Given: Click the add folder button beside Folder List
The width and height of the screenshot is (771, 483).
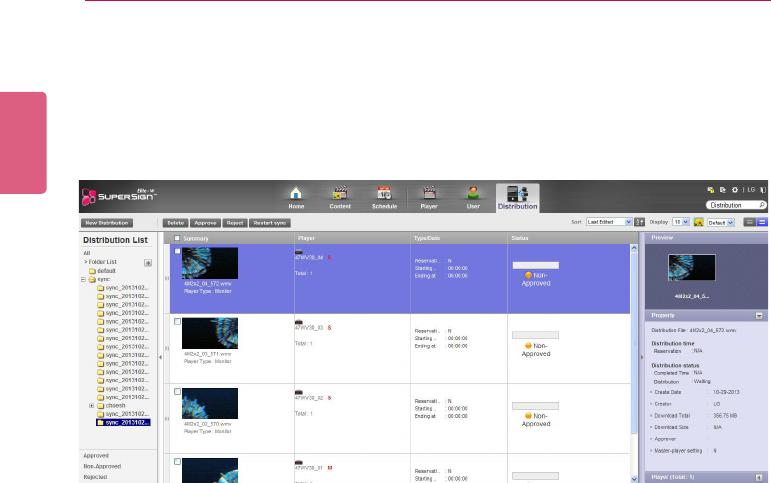Looking at the screenshot, I should pyautogui.click(x=148, y=263).
